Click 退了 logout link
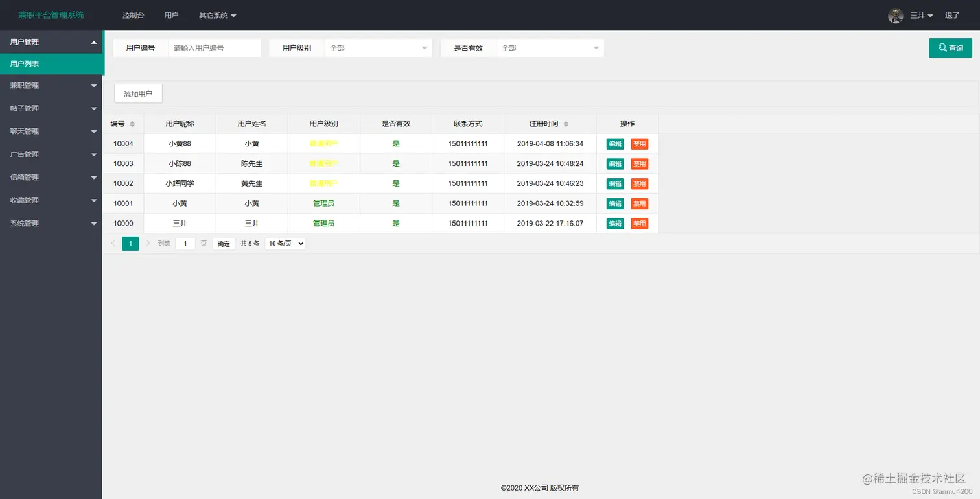The height and width of the screenshot is (499, 980). pos(952,16)
